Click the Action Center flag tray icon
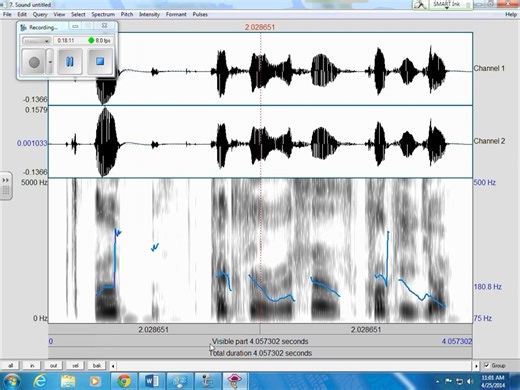520x390 pixels. pos(449,381)
